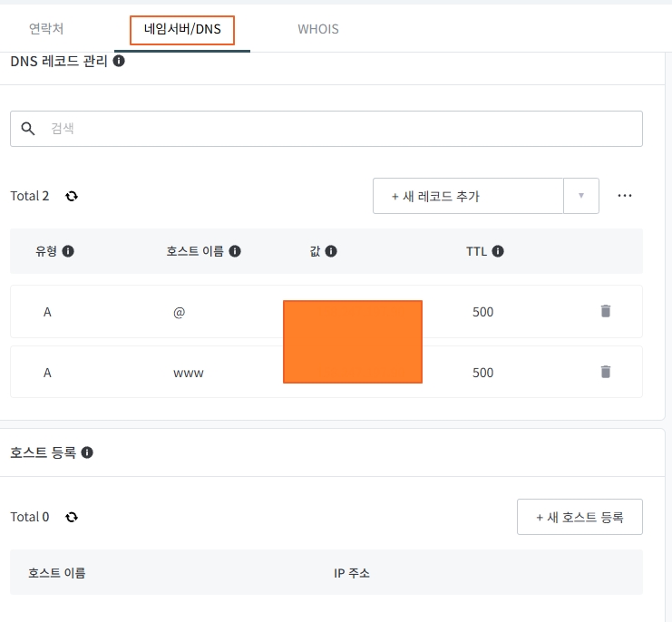672x622 pixels.
Task: Click TTL value 500 in www row
Action: tap(483, 373)
